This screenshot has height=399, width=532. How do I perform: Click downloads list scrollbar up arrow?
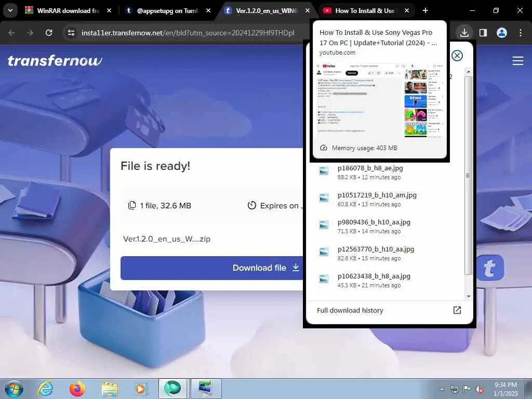click(x=469, y=72)
